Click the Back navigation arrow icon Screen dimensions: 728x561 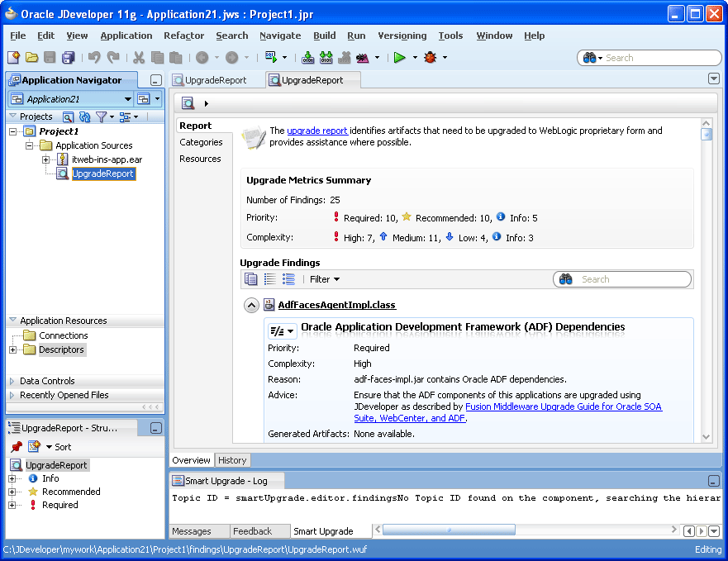pos(202,58)
